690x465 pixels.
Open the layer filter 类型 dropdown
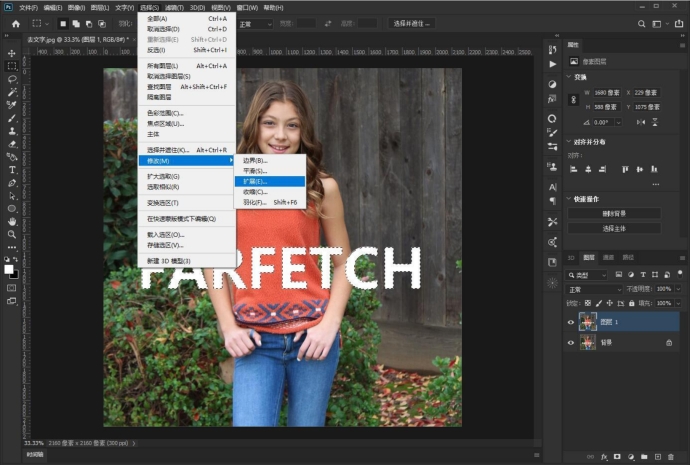tap(586, 275)
